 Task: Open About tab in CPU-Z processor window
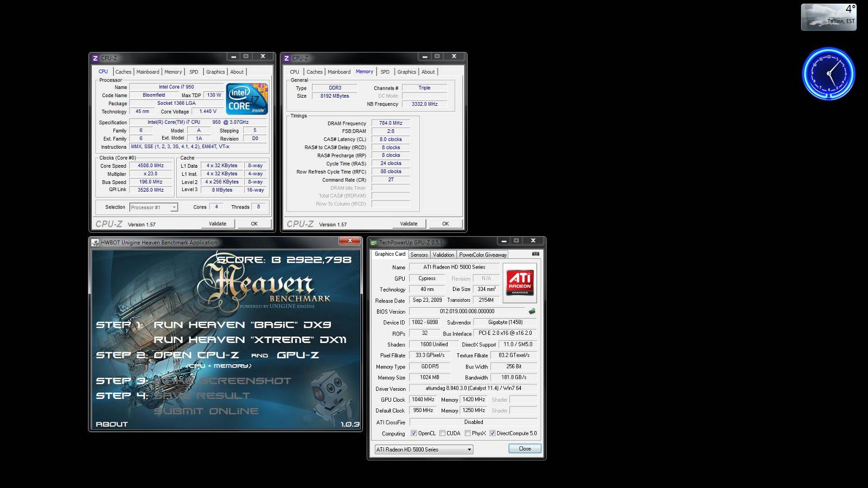click(237, 72)
